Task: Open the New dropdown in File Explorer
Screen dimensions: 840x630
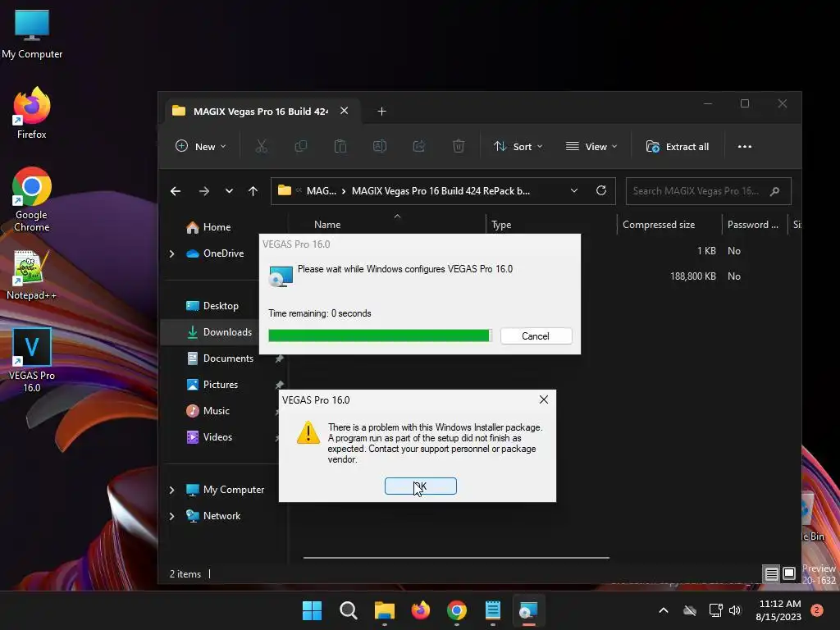Action: pos(201,146)
